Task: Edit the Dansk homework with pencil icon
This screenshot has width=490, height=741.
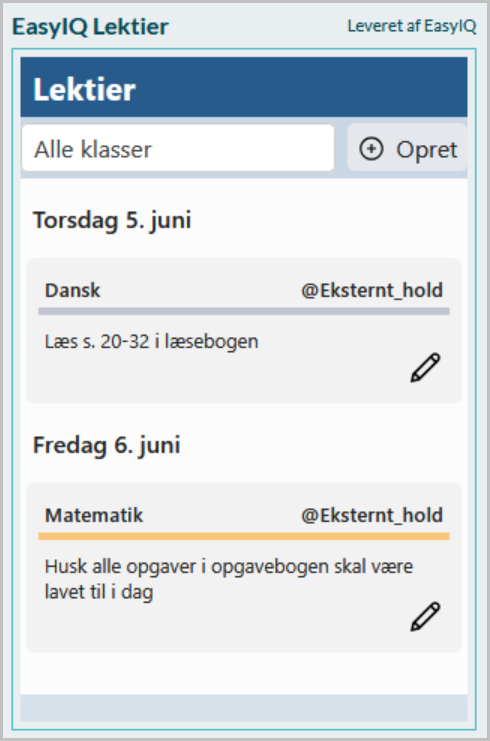Action: [425, 367]
